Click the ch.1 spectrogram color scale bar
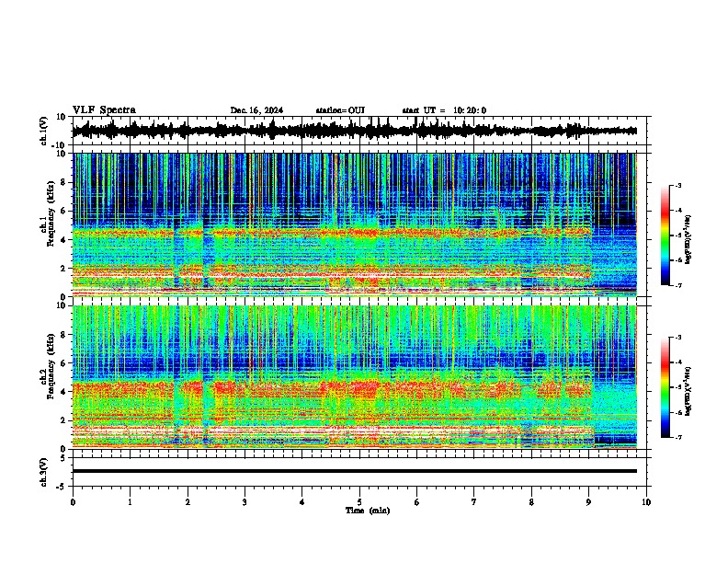Viewport: 728px width, 563px height. (665, 236)
